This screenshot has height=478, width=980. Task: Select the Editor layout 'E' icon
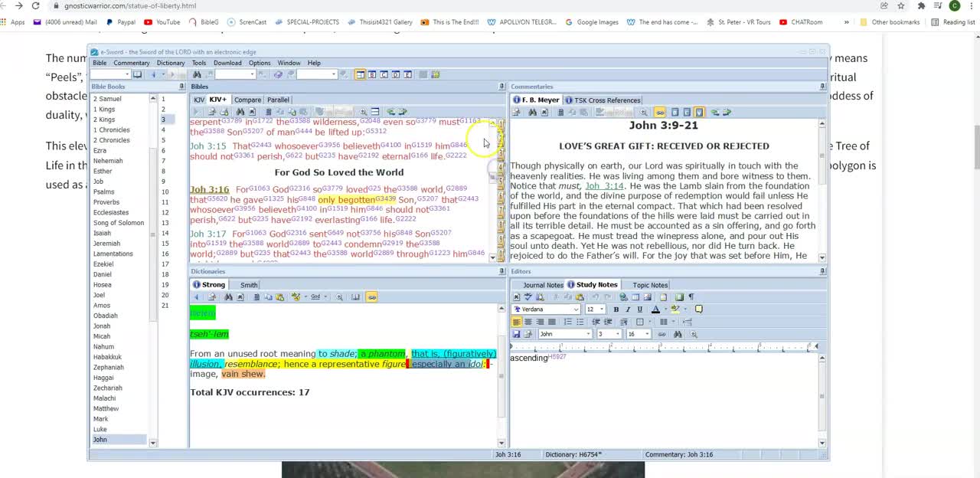[x=407, y=74]
